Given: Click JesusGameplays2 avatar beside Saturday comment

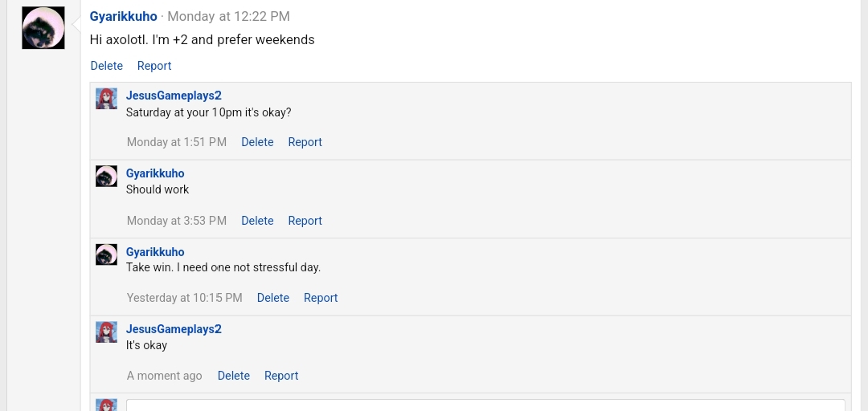Looking at the screenshot, I should tap(106, 99).
